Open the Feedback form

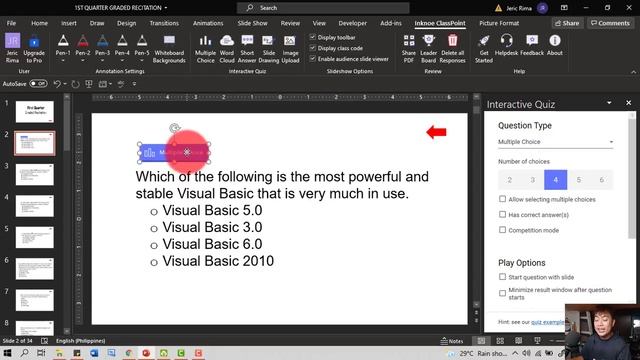pyautogui.click(x=532, y=45)
